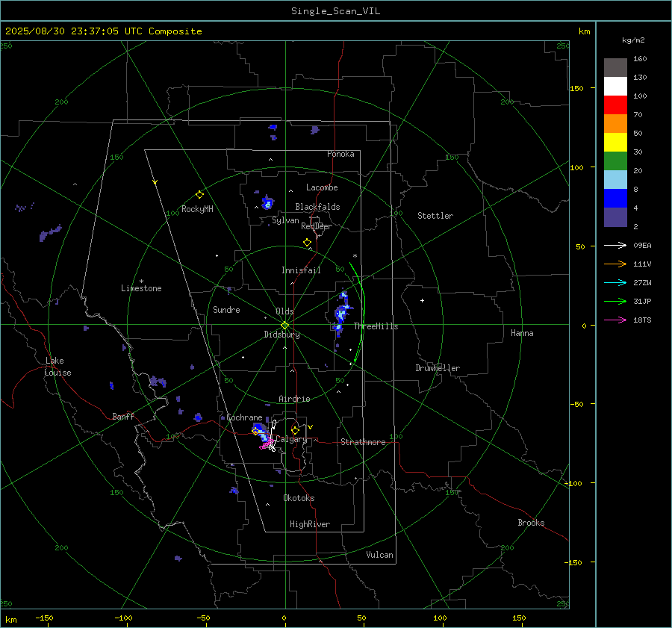The width and height of the screenshot is (672, 628).
Task: Click the Limestone label
Action: 141,288
